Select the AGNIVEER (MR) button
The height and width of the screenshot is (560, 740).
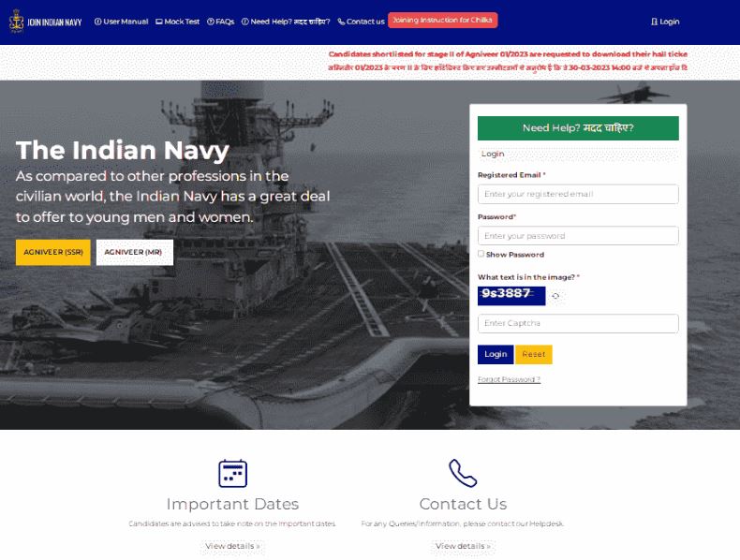(135, 253)
